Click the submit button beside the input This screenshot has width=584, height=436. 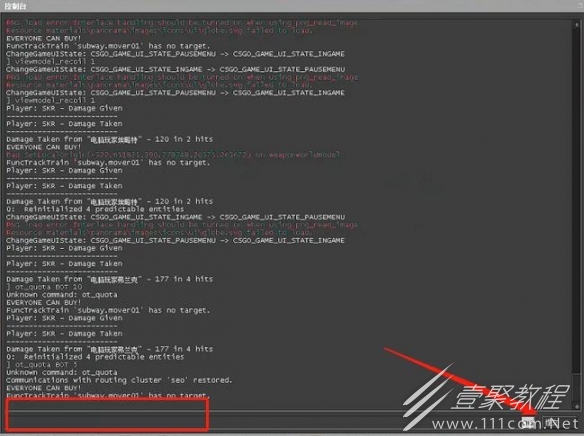click(559, 423)
